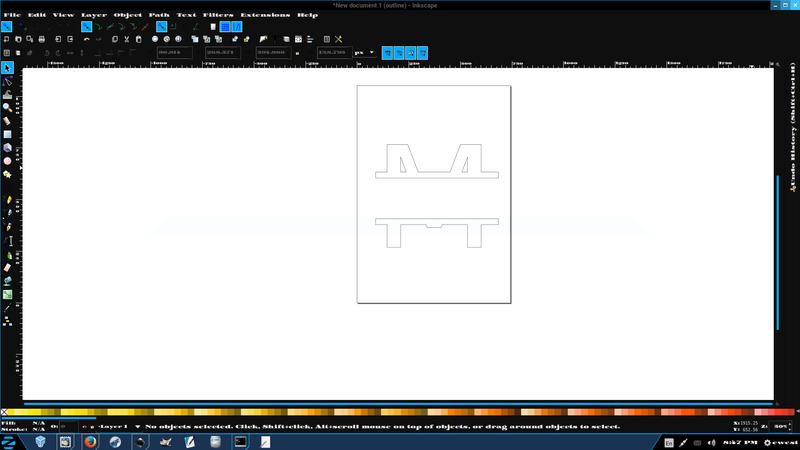Select the Eraser tool

pyautogui.click(x=7, y=267)
